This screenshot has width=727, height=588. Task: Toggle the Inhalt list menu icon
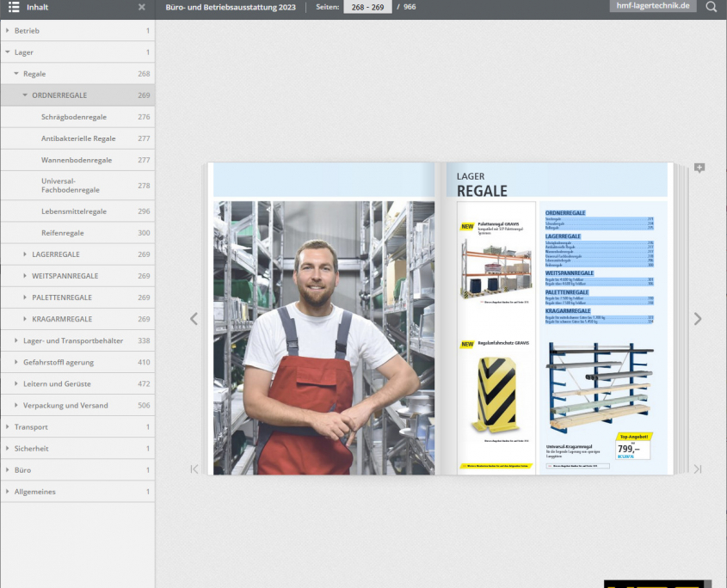pos(14,7)
